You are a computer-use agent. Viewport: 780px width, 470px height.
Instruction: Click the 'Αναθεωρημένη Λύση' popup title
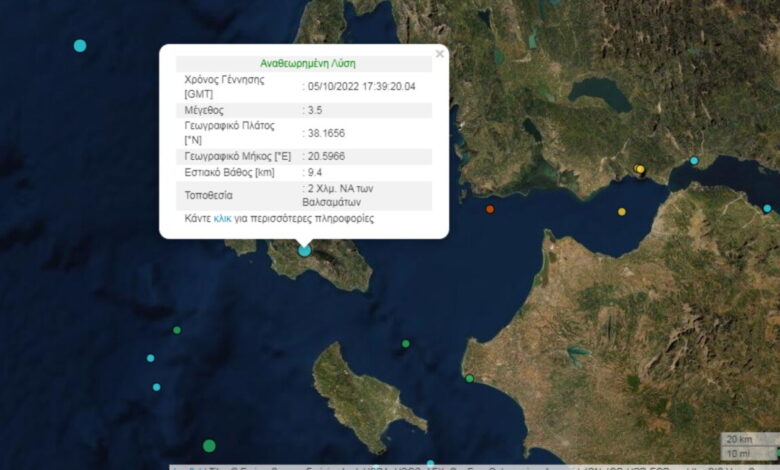click(304, 62)
